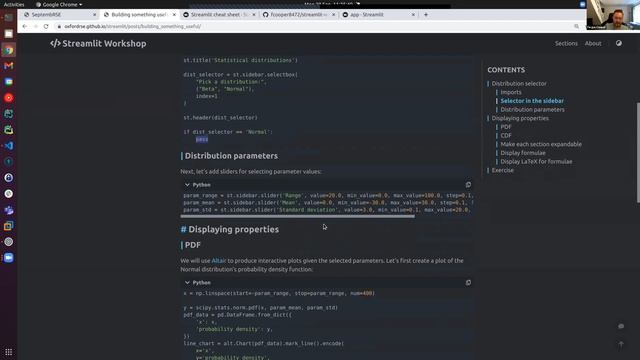This screenshot has height=360, width=640.
Task: Open the red YouTube Music dock icon
Action: tap(9, 98)
